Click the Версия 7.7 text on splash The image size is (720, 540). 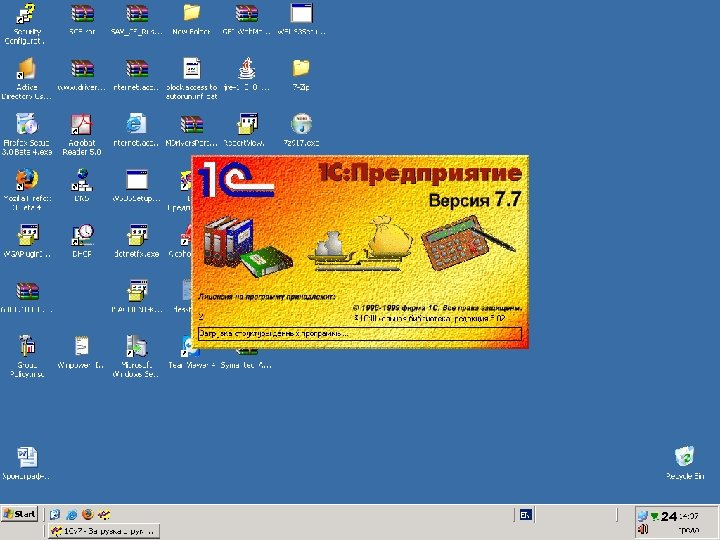coord(475,200)
